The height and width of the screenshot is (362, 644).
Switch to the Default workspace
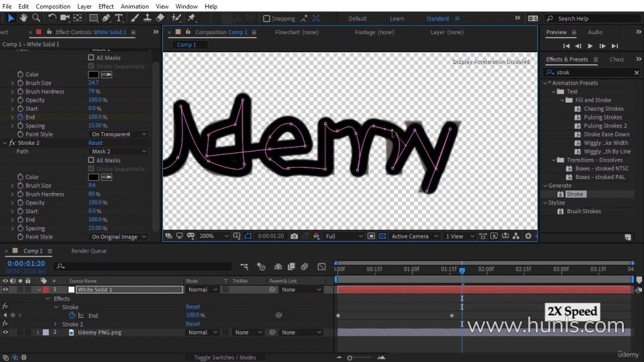pyautogui.click(x=358, y=19)
